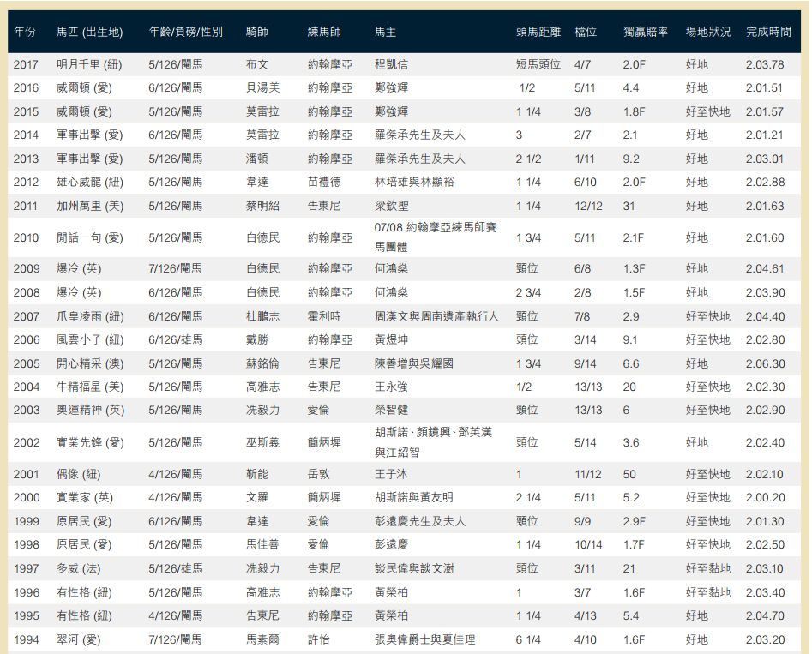Open horse 明月千里 (紐) in 2017 row

click(x=90, y=64)
